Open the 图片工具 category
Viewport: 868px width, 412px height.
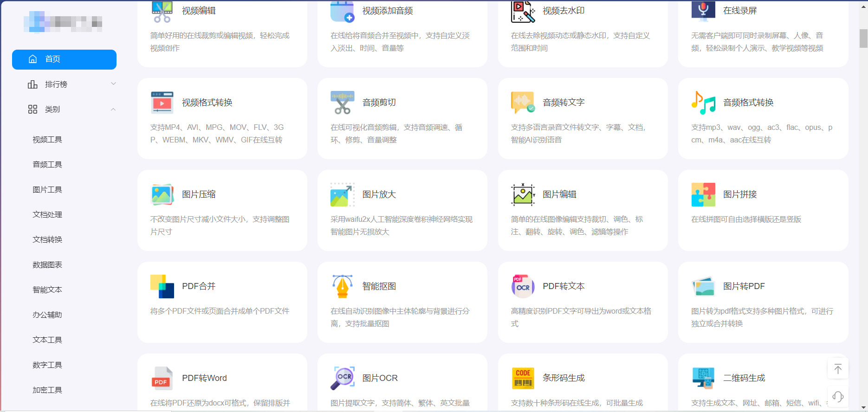(47, 189)
